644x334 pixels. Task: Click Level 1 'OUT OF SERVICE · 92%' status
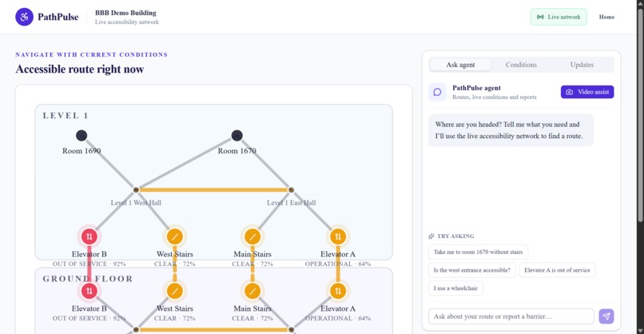(89, 264)
